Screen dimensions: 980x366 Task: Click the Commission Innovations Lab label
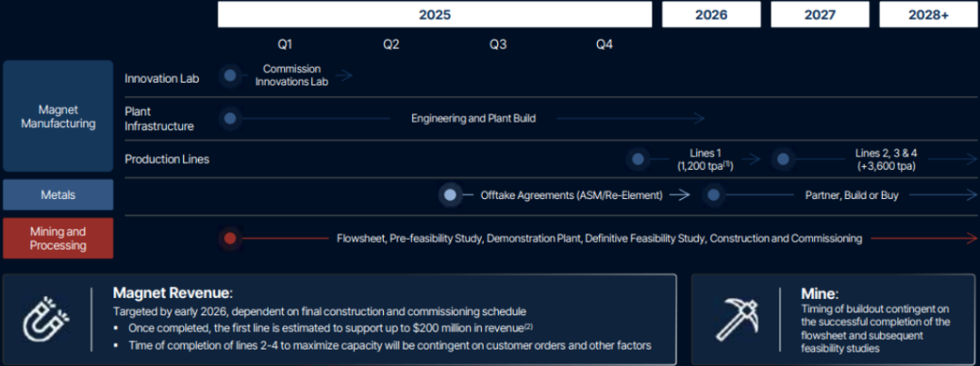point(291,75)
